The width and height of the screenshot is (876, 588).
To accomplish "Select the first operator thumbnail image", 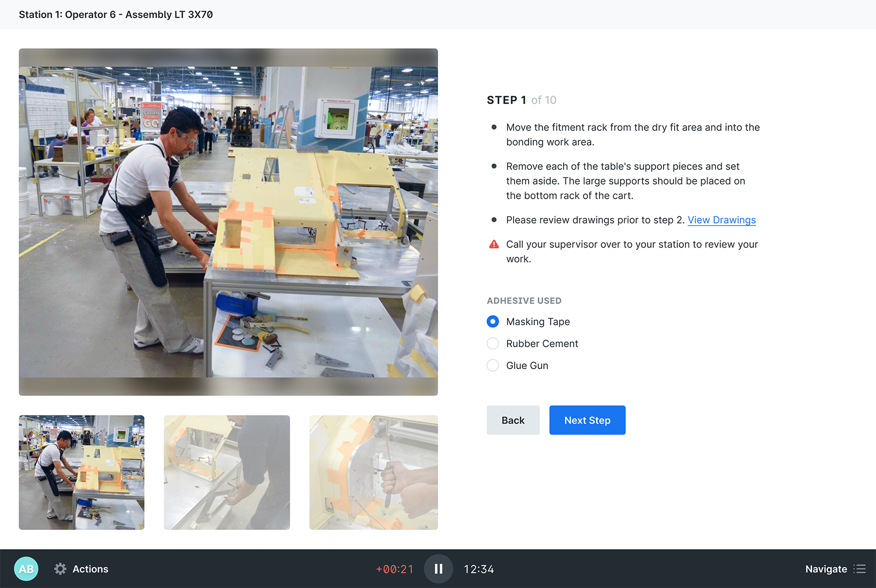I will coord(82,473).
